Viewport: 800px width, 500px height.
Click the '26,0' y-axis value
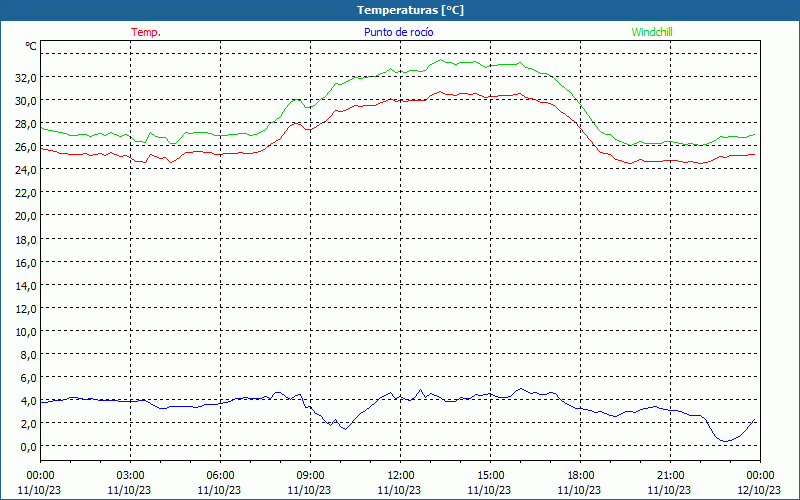coord(28,147)
